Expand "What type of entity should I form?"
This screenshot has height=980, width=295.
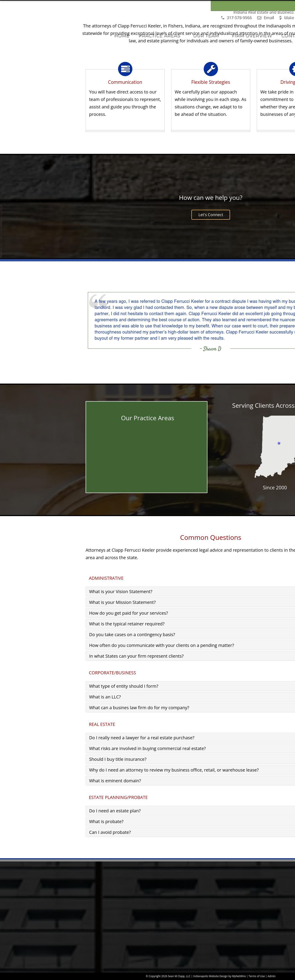tap(190, 686)
